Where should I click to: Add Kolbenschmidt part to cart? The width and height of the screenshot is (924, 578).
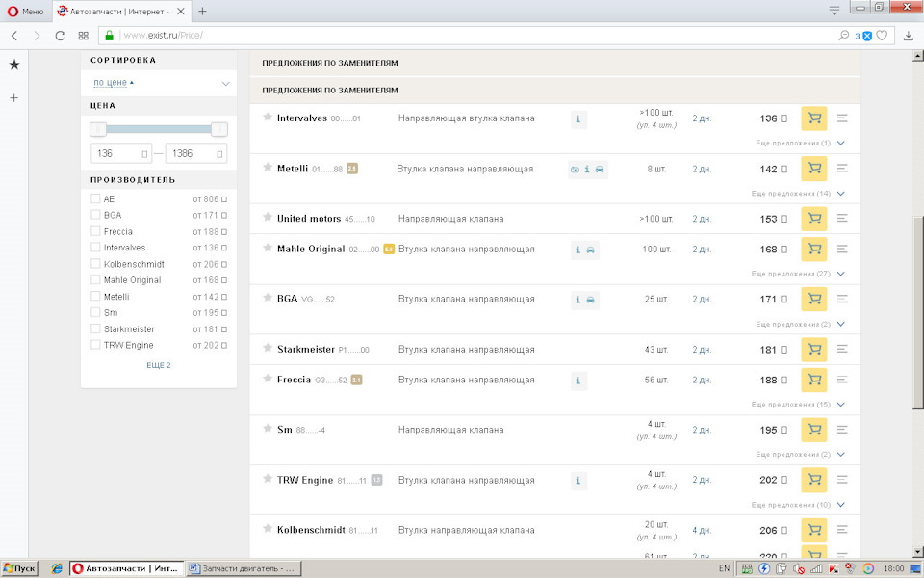[814, 530]
